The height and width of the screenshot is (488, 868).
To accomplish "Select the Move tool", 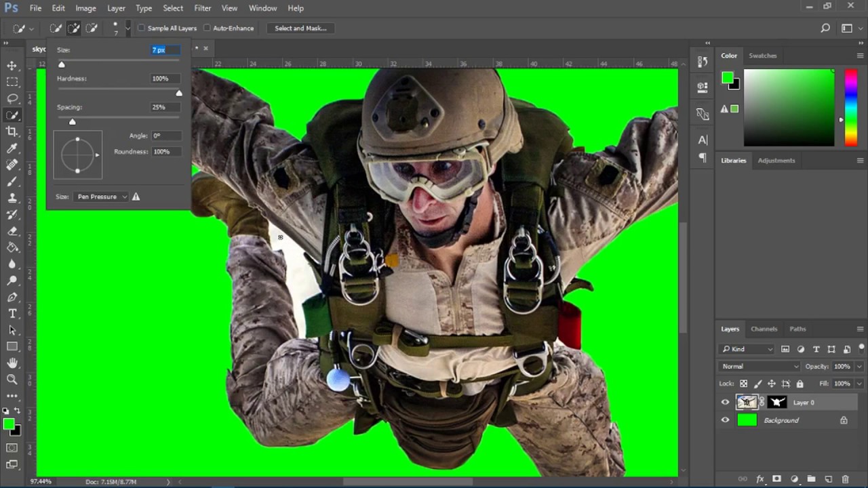I will (12, 65).
